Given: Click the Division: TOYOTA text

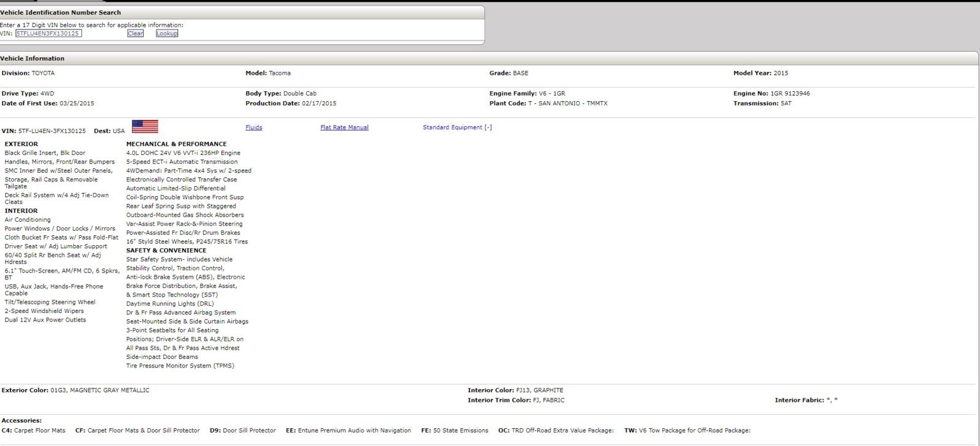Looking at the screenshot, I should click(x=28, y=73).
